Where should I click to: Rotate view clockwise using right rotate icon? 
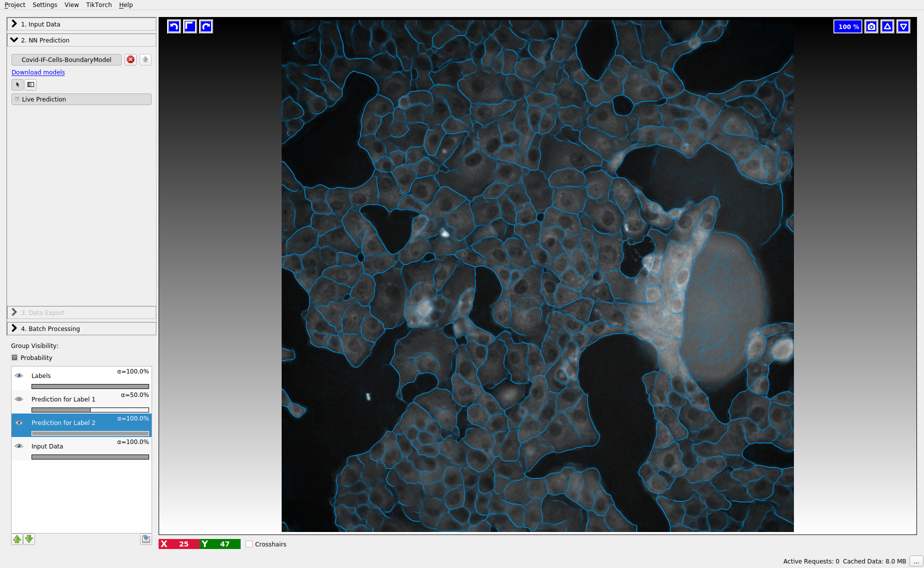pyautogui.click(x=206, y=26)
